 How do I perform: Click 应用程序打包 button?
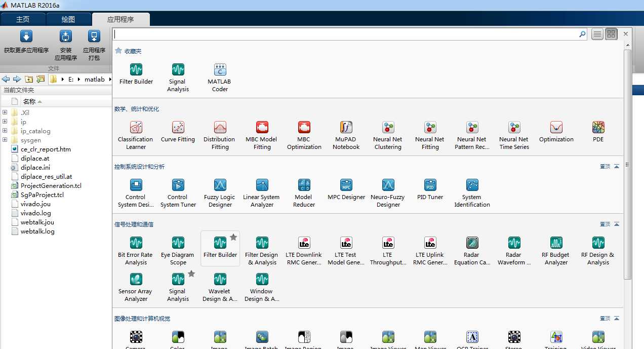(94, 46)
